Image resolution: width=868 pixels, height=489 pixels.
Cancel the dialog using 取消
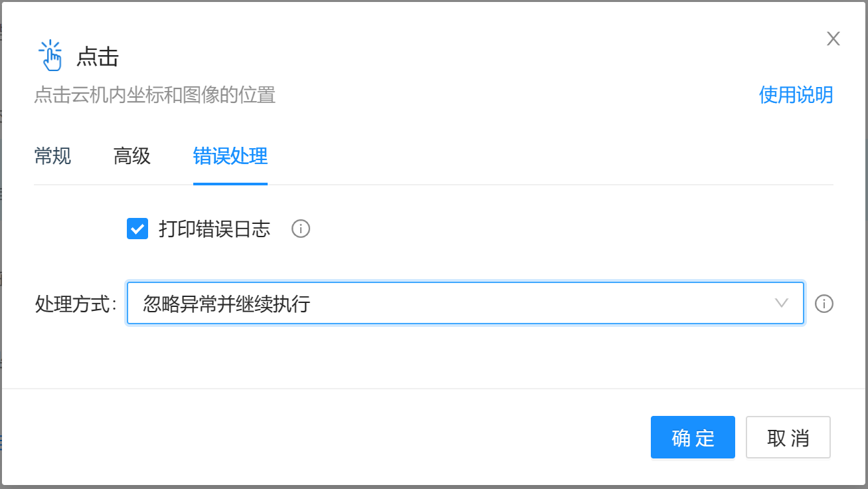(788, 437)
